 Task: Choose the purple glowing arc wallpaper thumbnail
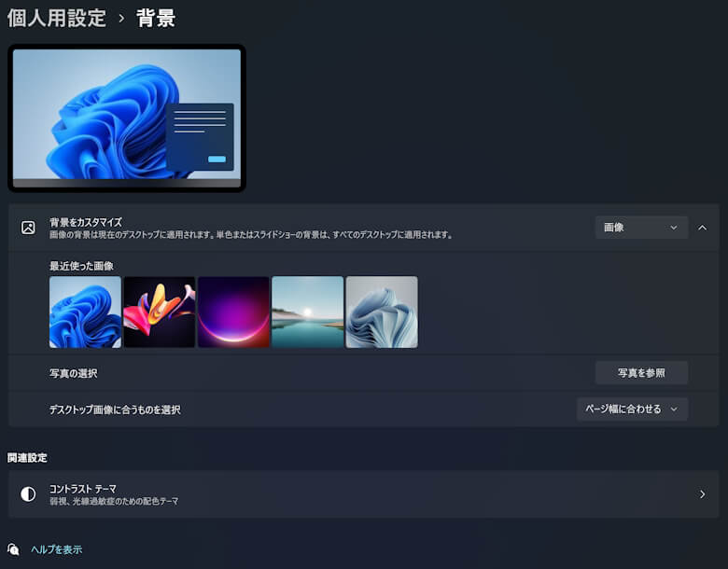(x=233, y=312)
